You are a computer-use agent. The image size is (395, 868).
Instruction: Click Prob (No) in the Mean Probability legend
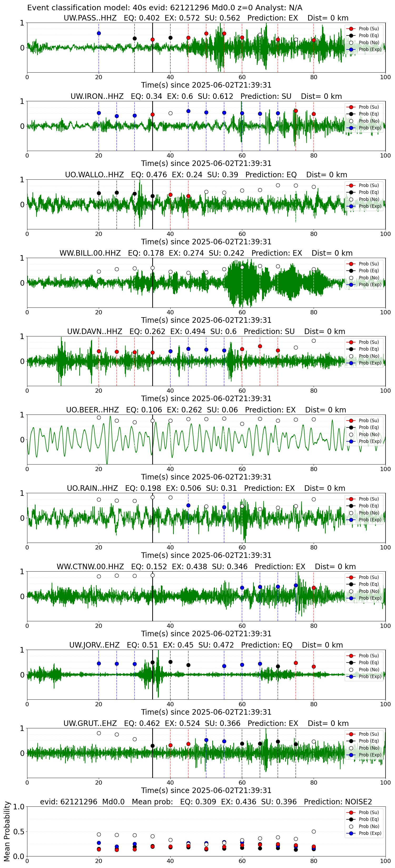point(369,826)
